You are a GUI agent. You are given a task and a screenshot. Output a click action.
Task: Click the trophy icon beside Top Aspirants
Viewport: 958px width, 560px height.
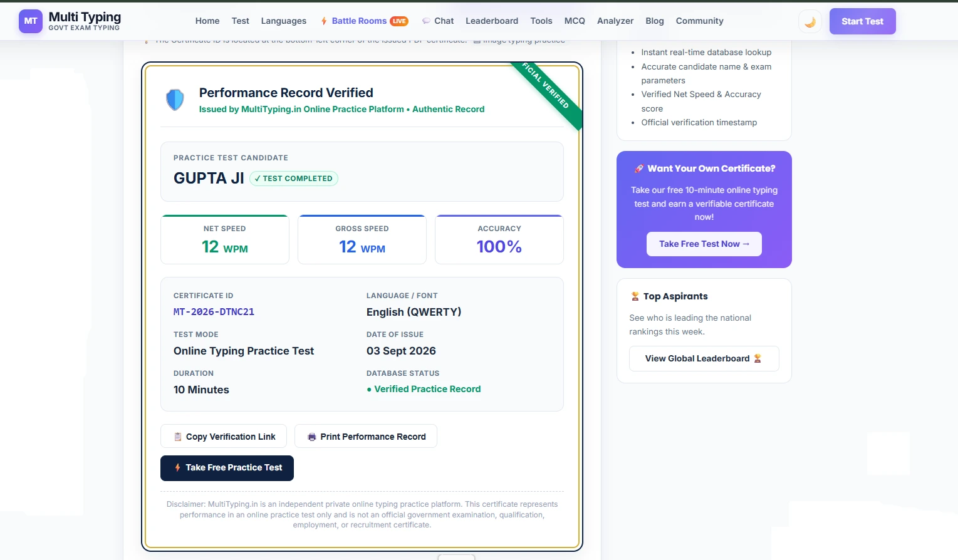click(635, 296)
